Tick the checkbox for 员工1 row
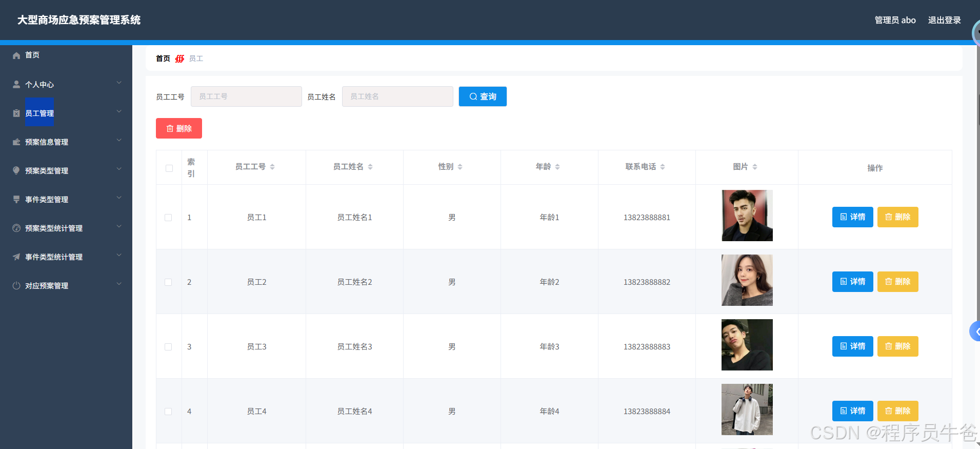 (x=168, y=218)
